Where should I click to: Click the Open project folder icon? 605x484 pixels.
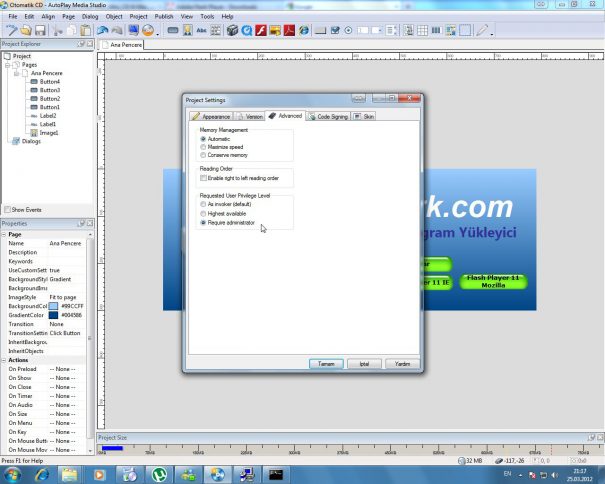(x=26, y=30)
